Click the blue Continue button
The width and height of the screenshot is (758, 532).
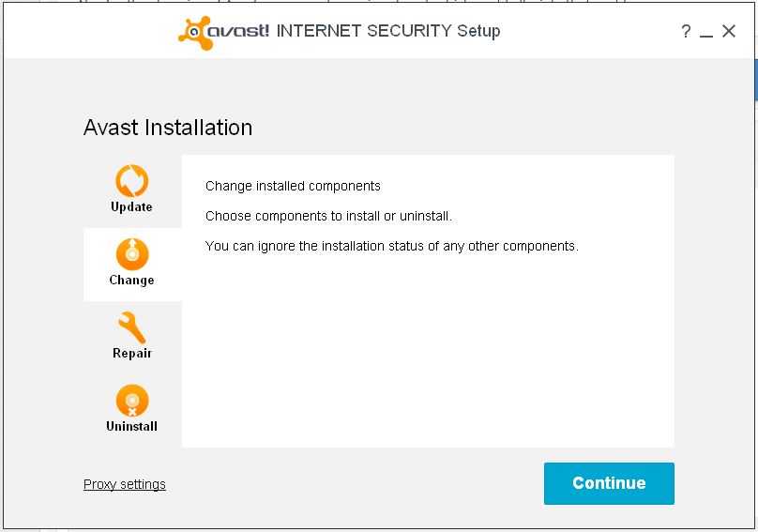tap(609, 483)
